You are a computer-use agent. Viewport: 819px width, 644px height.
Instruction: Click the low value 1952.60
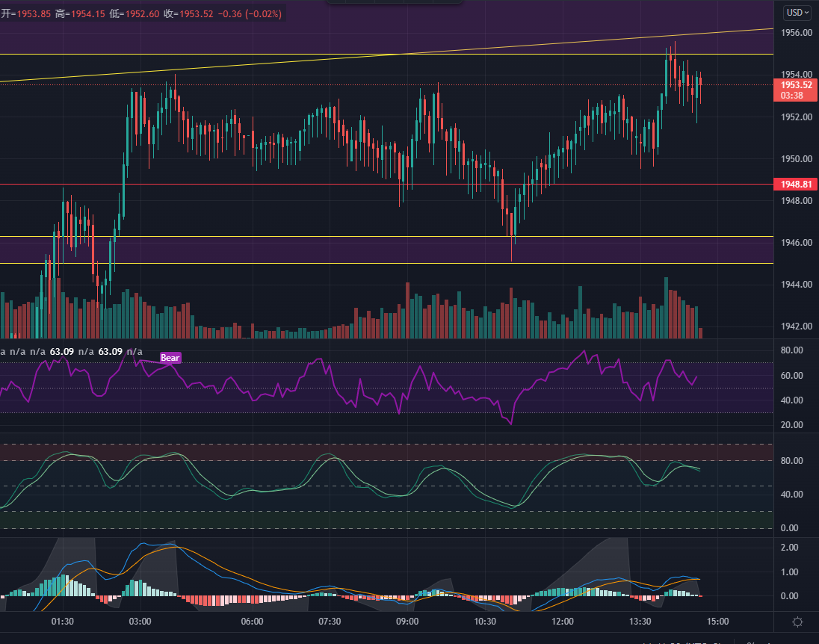point(142,14)
